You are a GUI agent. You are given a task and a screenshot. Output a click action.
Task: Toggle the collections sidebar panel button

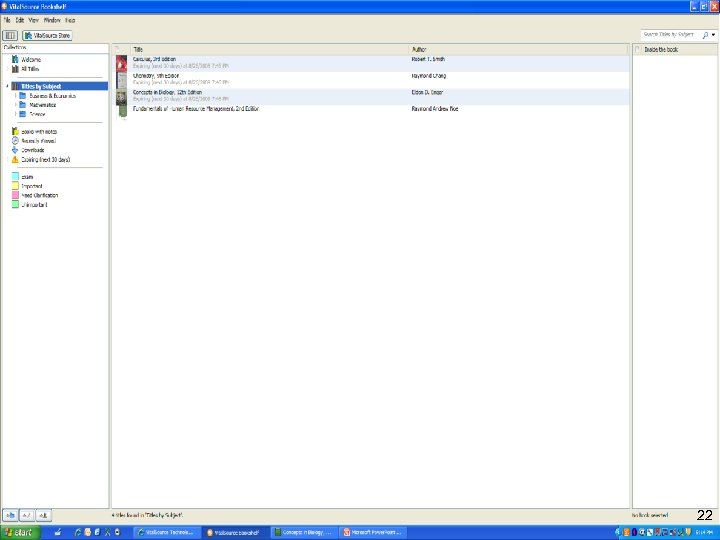point(10,35)
